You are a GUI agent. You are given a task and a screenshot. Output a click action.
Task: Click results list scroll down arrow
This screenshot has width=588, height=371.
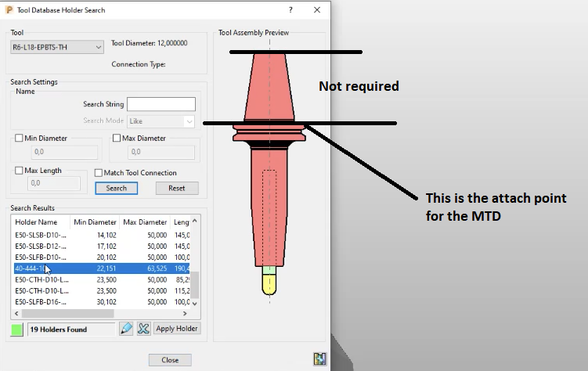coord(195,303)
